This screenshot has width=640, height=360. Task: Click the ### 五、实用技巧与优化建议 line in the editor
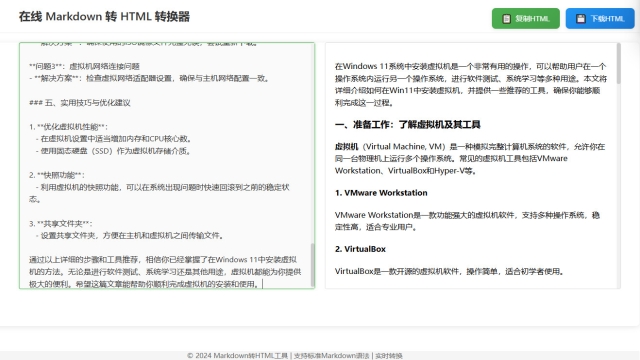click(80, 103)
